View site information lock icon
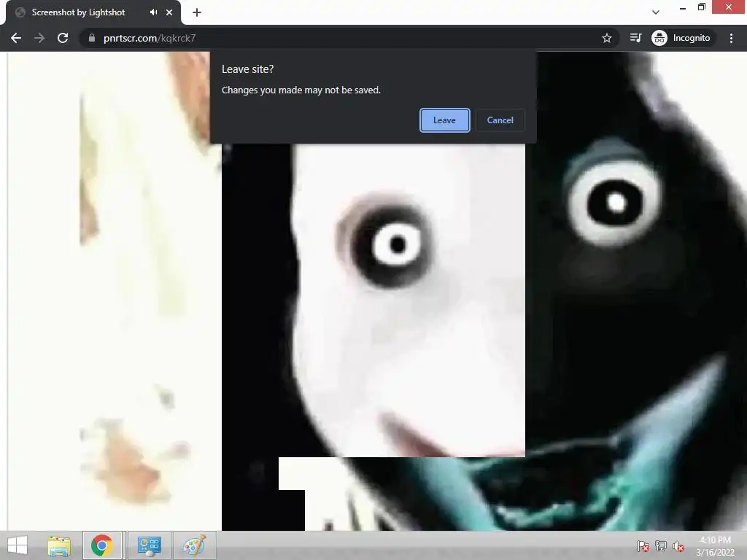747x560 pixels. click(x=92, y=38)
